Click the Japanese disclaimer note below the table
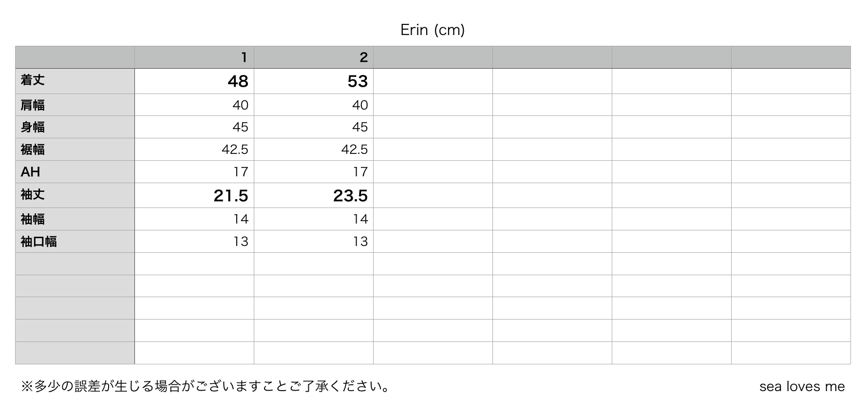Image resolution: width=868 pixels, height=415 pixels. pyautogui.click(x=206, y=387)
